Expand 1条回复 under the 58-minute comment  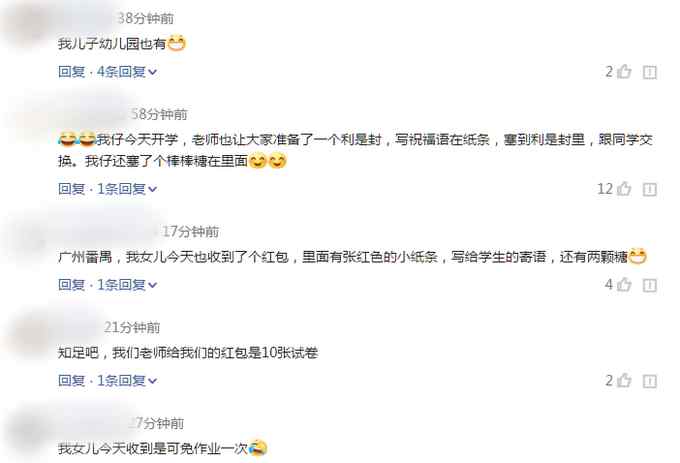point(127,189)
